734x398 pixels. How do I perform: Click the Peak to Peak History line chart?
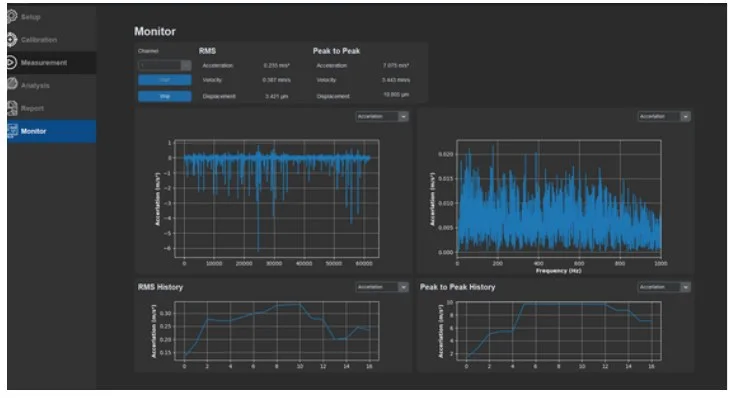pyautogui.click(x=559, y=331)
